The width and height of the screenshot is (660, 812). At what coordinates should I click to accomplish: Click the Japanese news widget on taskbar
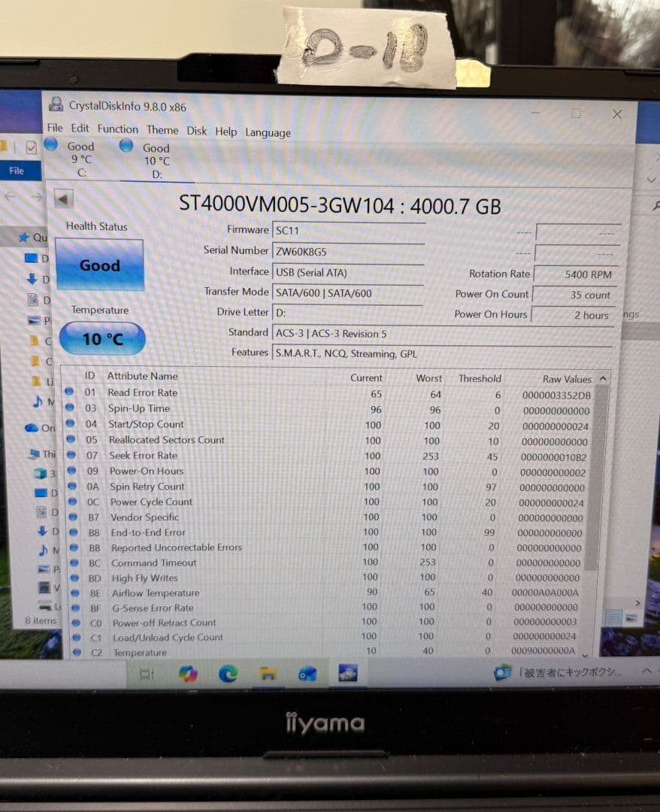[558, 672]
